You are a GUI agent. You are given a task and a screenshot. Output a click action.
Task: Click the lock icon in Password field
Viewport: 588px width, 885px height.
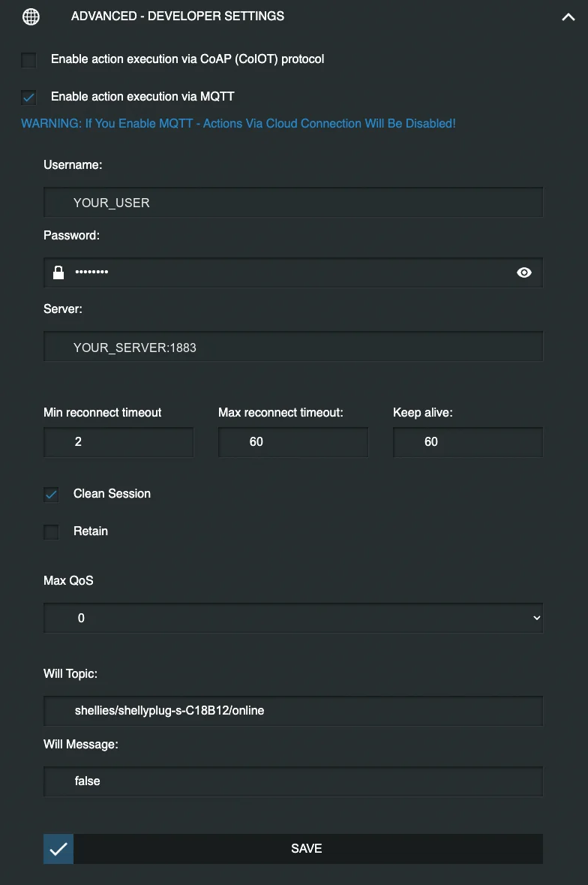point(58,272)
